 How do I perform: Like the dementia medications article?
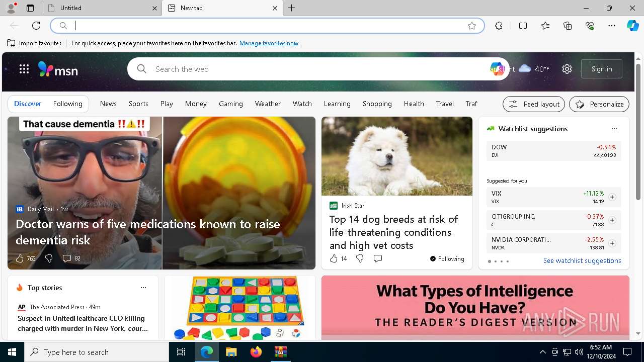point(20,258)
